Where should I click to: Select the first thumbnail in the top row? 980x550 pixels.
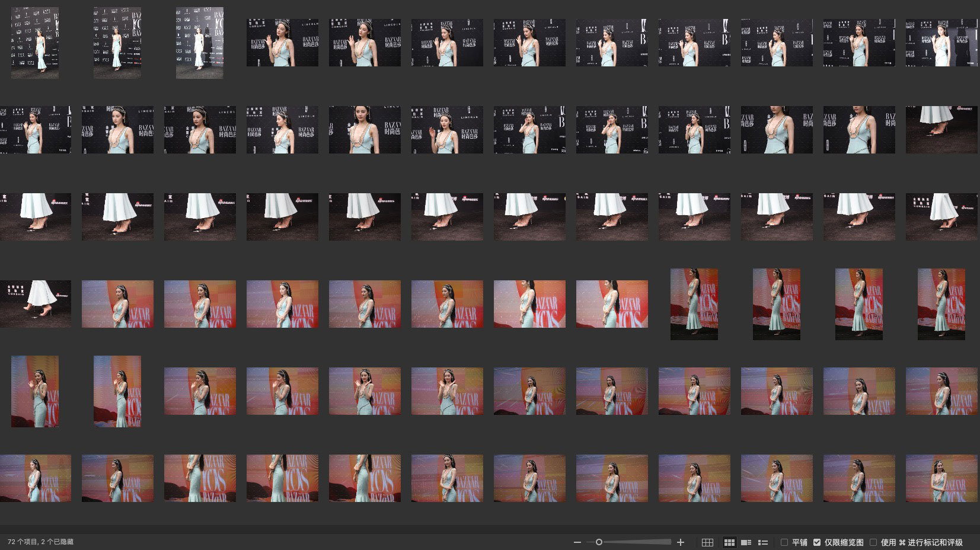click(x=35, y=43)
